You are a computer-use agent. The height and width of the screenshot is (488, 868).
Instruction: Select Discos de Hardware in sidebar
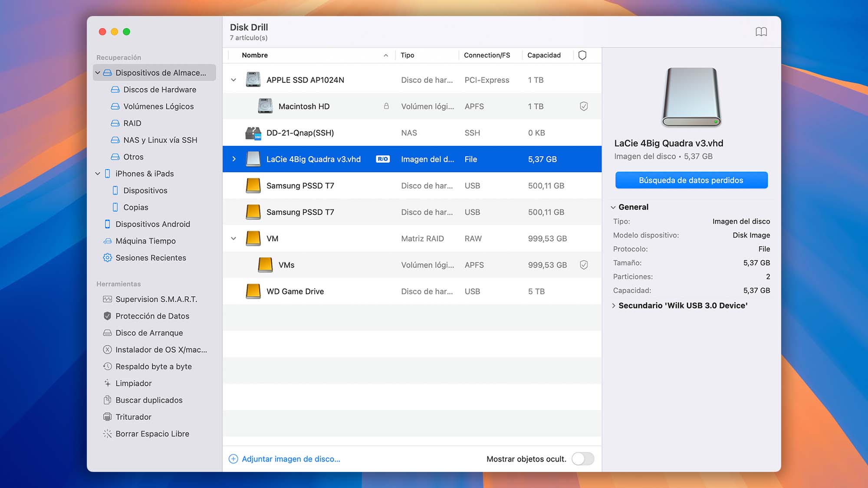(x=153, y=90)
